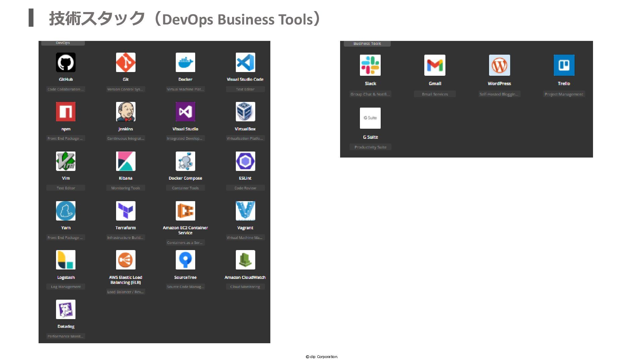Select the Integrated Develop... tag
Image resolution: width=644 pixels, height=362 pixels.
185,138
